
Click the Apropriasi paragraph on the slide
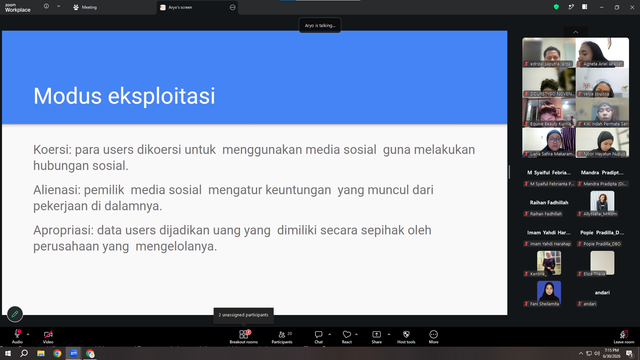[232, 238]
